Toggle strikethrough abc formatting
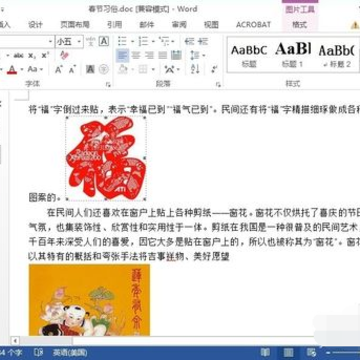This screenshot has height=360, width=360. pos(18,56)
